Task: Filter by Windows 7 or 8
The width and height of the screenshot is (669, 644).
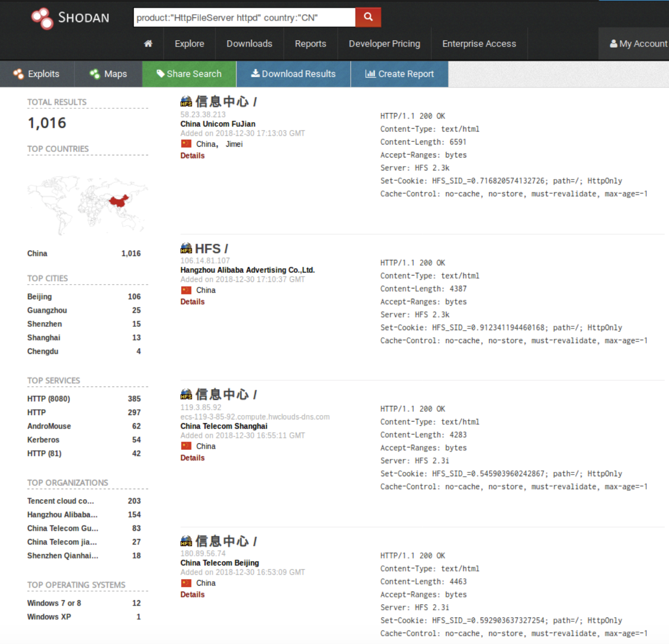Action: click(x=54, y=603)
